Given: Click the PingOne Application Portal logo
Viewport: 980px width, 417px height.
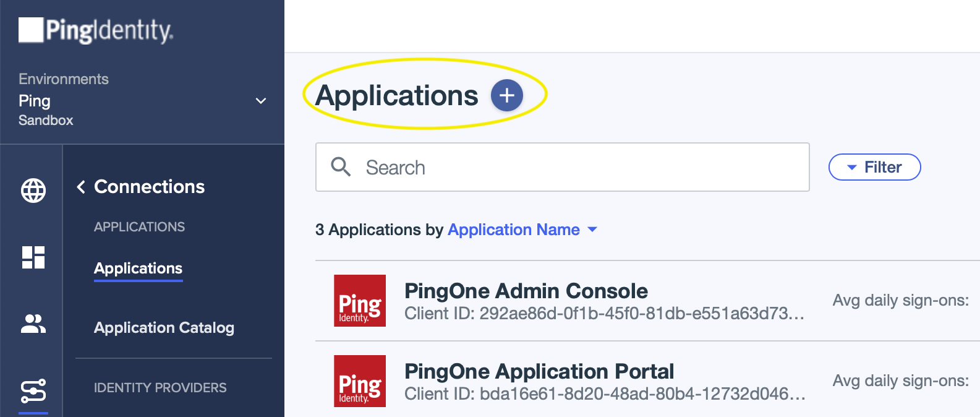Looking at the screenshot, I should 359,381.
